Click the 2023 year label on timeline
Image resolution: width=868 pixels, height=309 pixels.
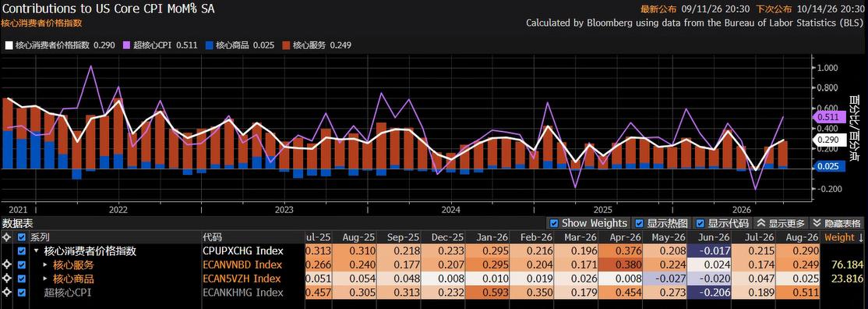pyautogui.click(x=284, y=210)
